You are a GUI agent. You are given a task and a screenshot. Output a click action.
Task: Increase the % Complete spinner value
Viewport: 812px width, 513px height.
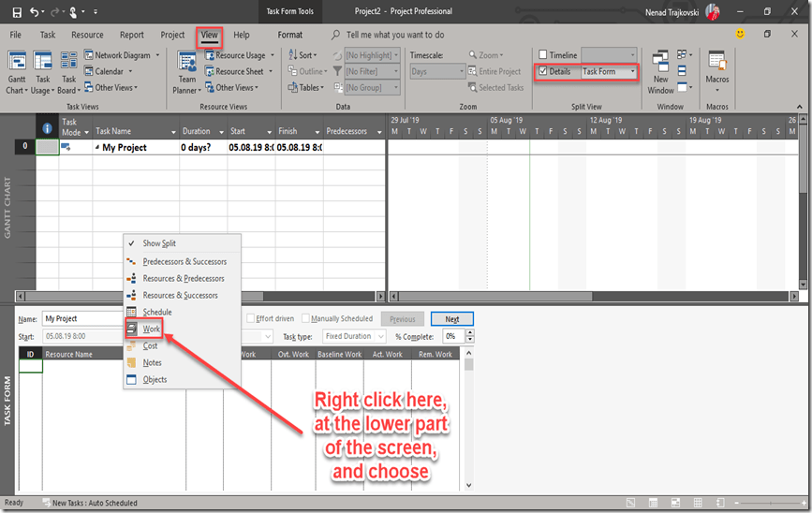(469, 332)
